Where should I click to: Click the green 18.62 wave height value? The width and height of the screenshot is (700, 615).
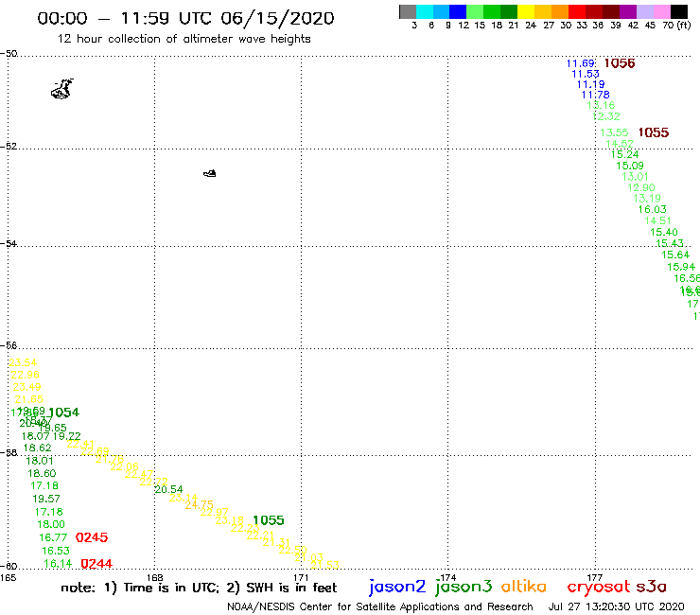coord(37,448)
